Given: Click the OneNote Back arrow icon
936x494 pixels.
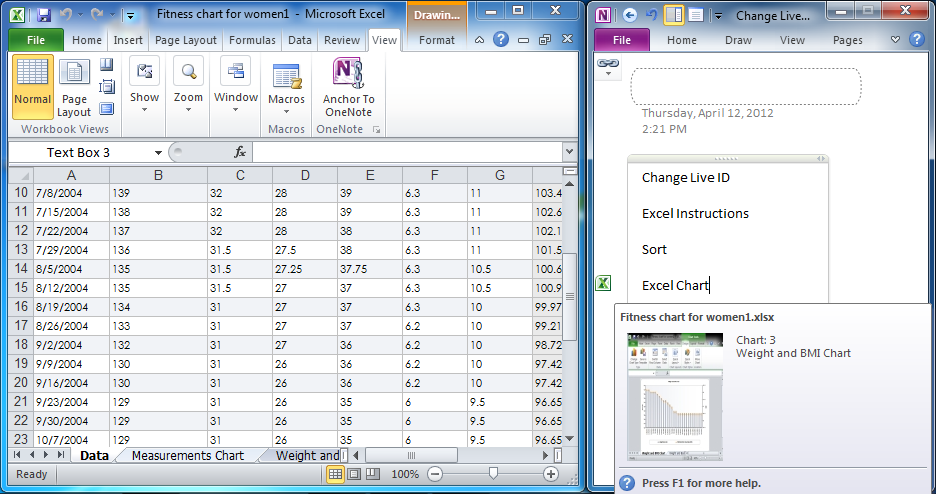Looking at the screenshot, I should click(x=629, y=16).
